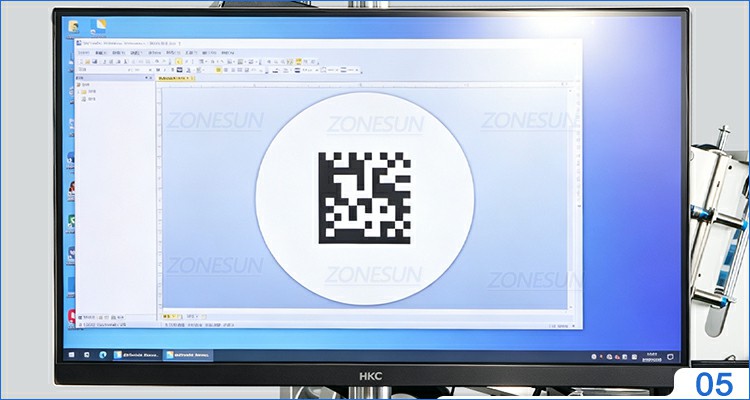Open the Windows Start menu
The image size is (750, 400).
pyautogui.click(x=71, y=355)
